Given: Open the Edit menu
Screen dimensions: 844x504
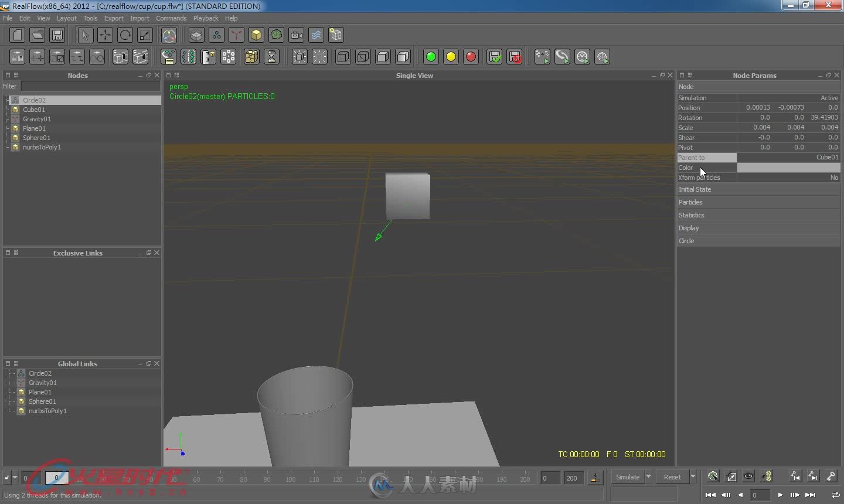Looking at the screenshot, I should pyautogui.click(x=25, y=18).
